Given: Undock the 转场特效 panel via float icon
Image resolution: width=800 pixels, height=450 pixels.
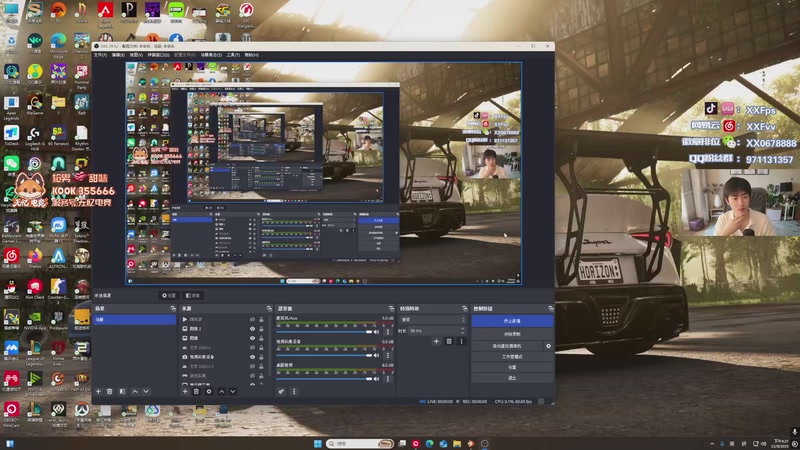Looking at the screenshot, I should 464,309.
